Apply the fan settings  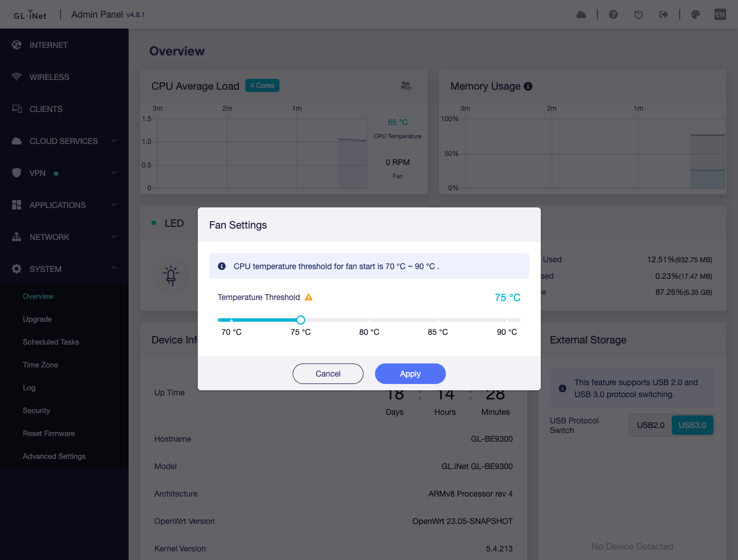(410, 374)
